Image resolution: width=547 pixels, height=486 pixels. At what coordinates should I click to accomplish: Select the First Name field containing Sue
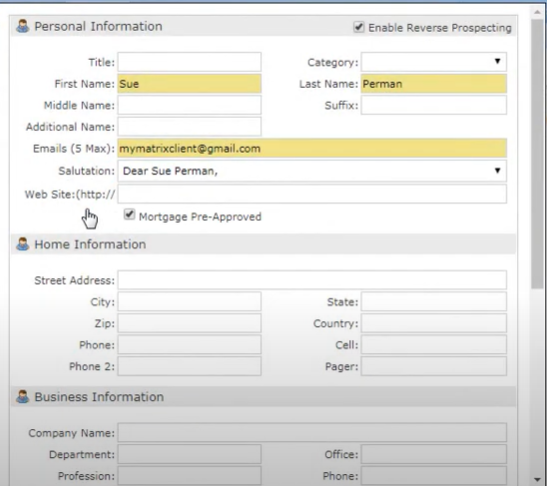click(x=189, y=84)
